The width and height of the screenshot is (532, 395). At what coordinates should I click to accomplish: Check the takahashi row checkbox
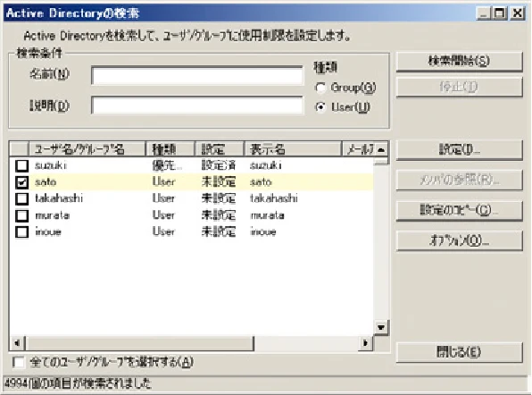pyautogui.click(x=22, y=198)
